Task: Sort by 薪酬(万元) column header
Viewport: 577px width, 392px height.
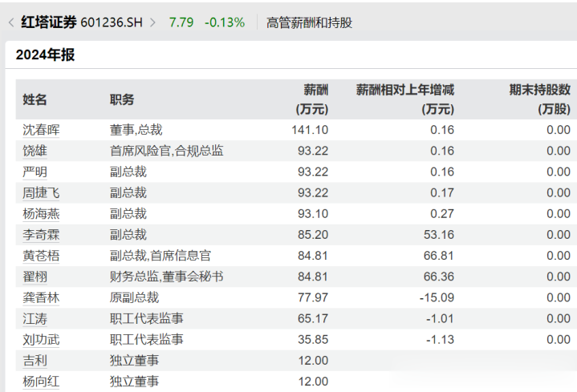Action: pos(312,99)
